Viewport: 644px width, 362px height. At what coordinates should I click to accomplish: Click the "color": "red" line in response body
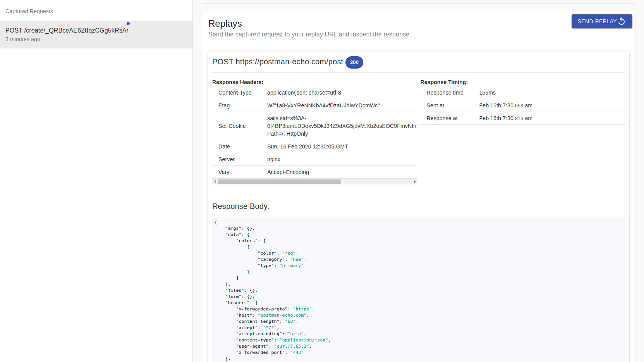click(278, 253)
